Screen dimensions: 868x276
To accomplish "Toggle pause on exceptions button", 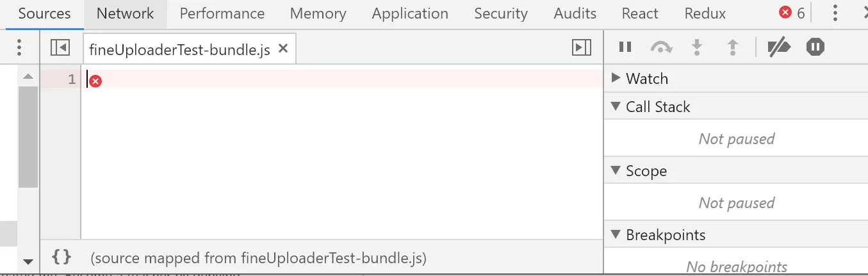I will (x=815, y=47).
